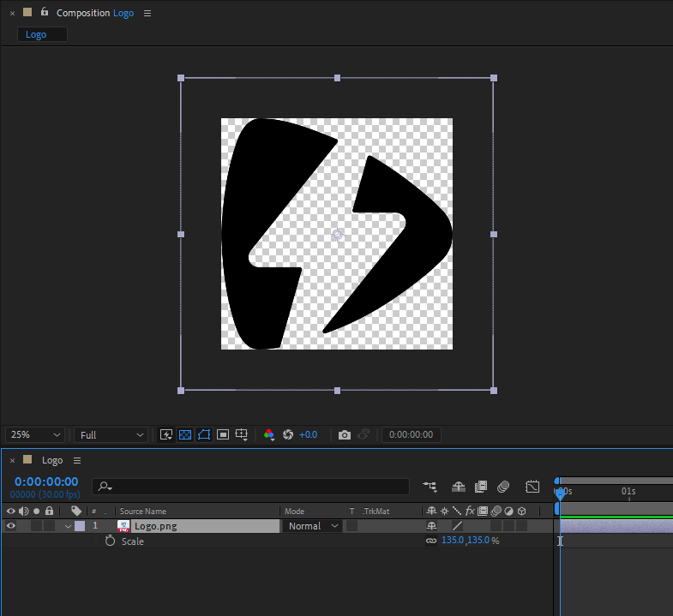Toggle solo checkbox for Logo.png layer
Screen dimensions: 673x616
[37, 526]
